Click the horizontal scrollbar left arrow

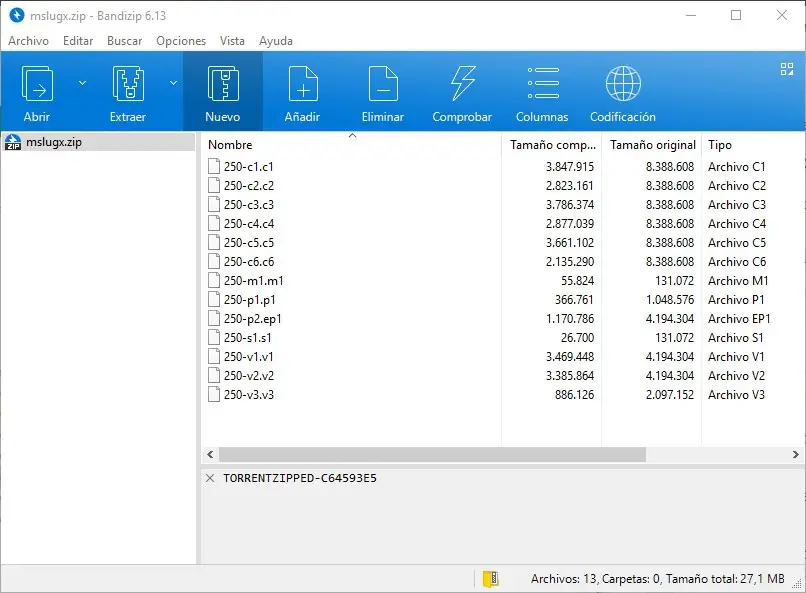[x=210, y=455]
